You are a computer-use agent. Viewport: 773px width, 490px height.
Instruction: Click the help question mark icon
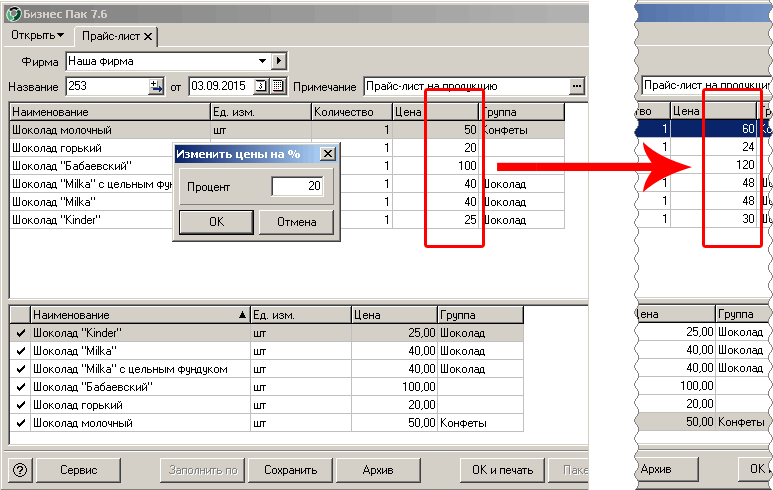pos(19,470)
